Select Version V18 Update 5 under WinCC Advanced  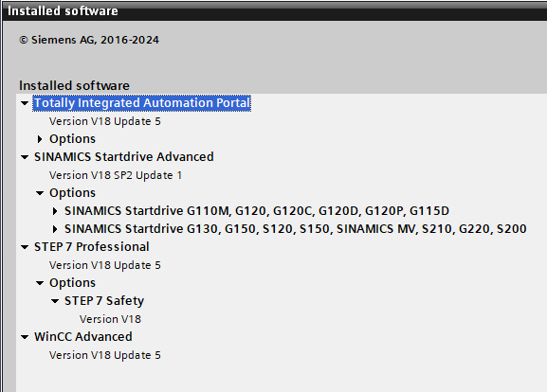click(105, 355)
